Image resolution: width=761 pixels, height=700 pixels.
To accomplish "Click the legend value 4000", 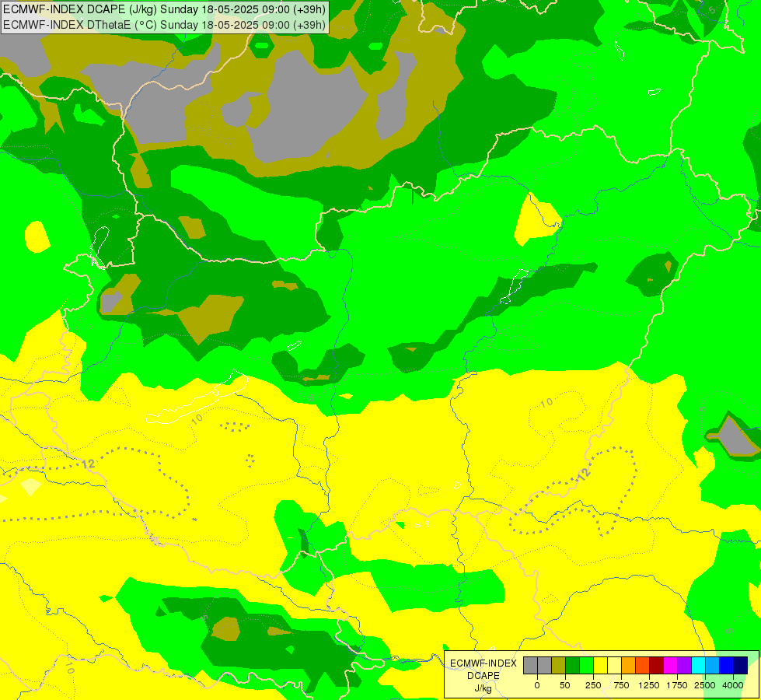I will 733,685.
